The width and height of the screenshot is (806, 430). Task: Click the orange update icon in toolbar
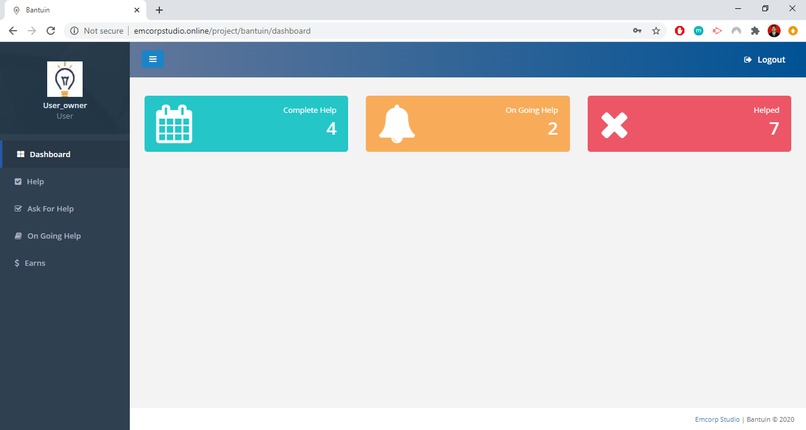click(x=793, y=31)
